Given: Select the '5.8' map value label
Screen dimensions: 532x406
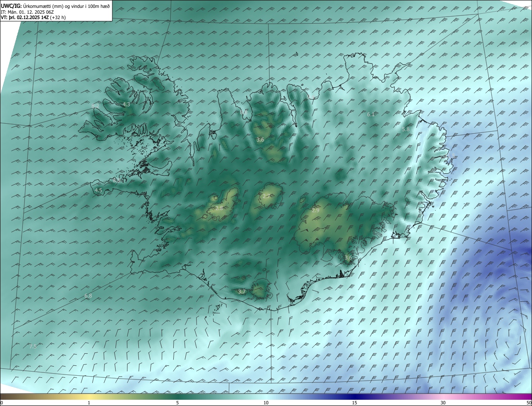Looking at the screenshot, I should (x=406, y=130).
